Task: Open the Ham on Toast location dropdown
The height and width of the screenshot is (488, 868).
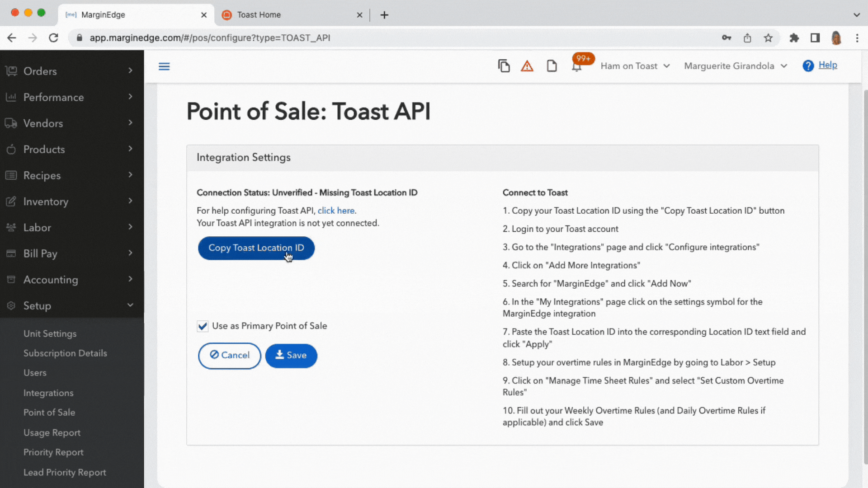Action: (x=635, y=66)
